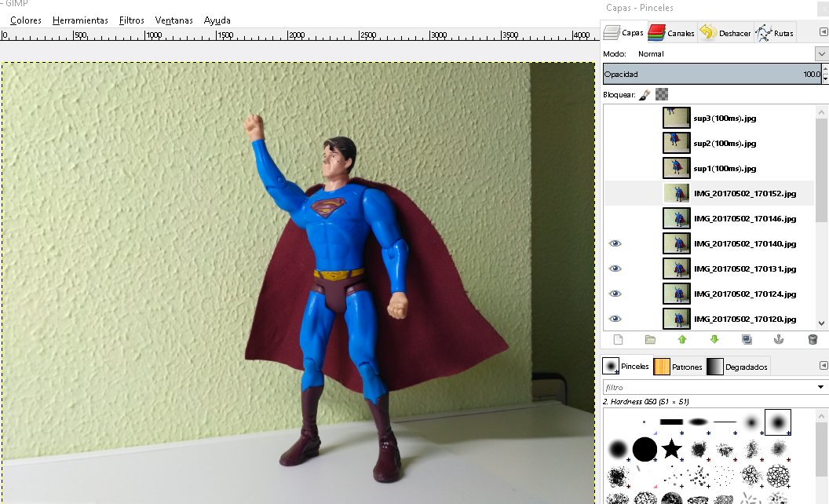
Task: Select the Hardness 050 brush highlighted in the grid
Action: [778, 422]
